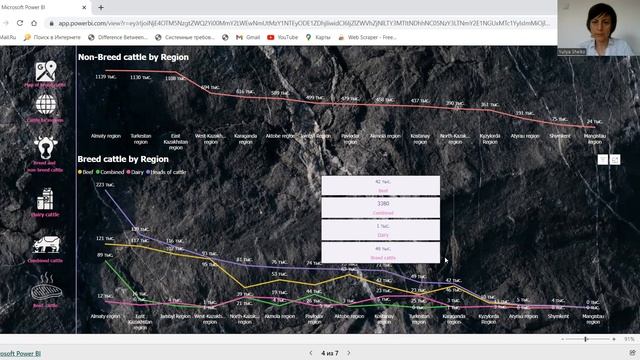Screen dimensions: 640x360
Task: Open the Web Scraper bookmark
Action: coord(367,37)
